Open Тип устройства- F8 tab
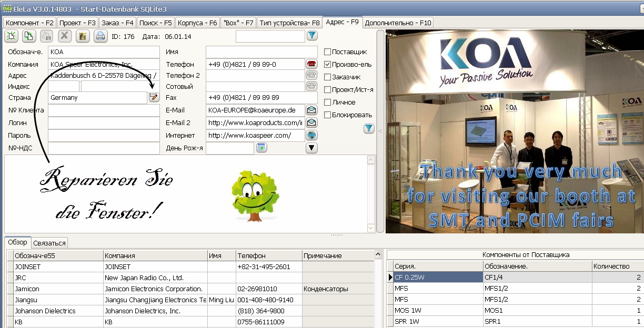 (x=289, y=23)
